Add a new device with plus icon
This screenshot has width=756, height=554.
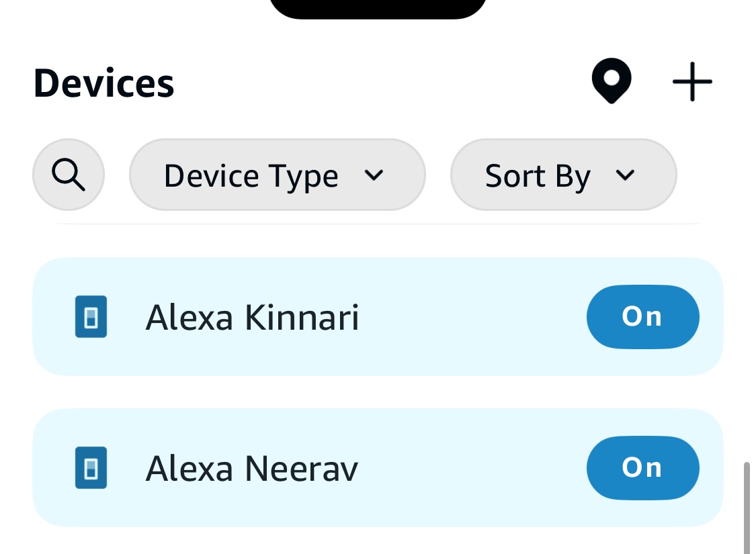692,81
